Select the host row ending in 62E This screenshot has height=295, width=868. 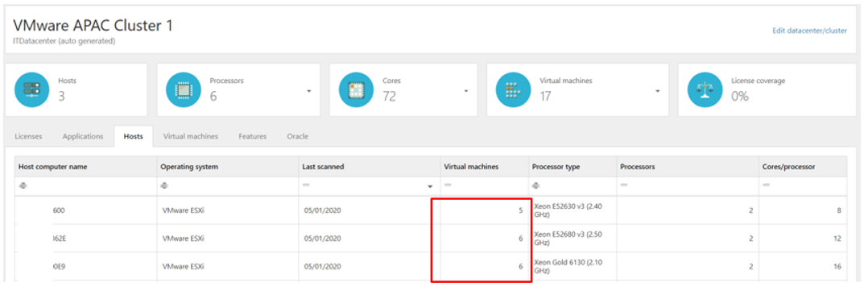[x=431, y=239]
